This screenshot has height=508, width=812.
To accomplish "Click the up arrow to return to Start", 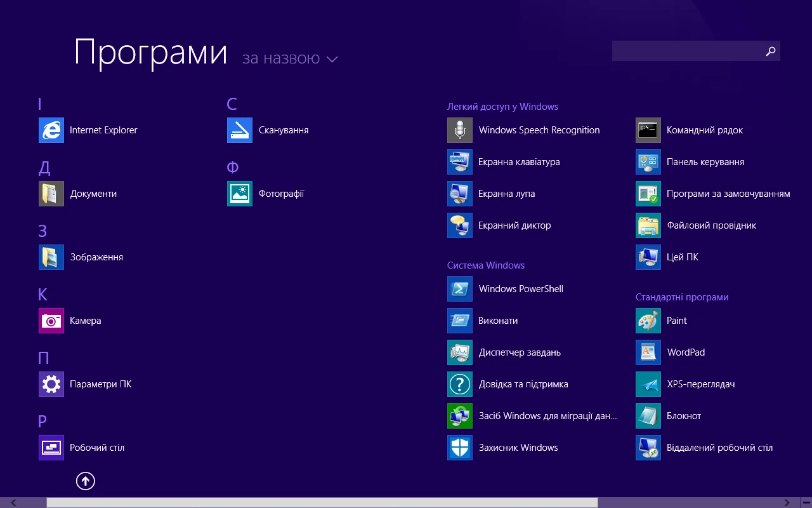I will 86,481.
